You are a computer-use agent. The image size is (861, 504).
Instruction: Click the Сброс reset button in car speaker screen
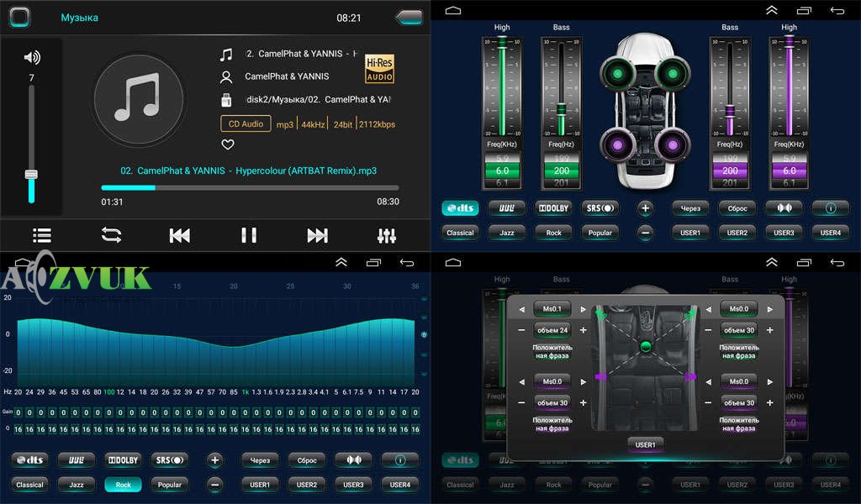click(737, 208)
